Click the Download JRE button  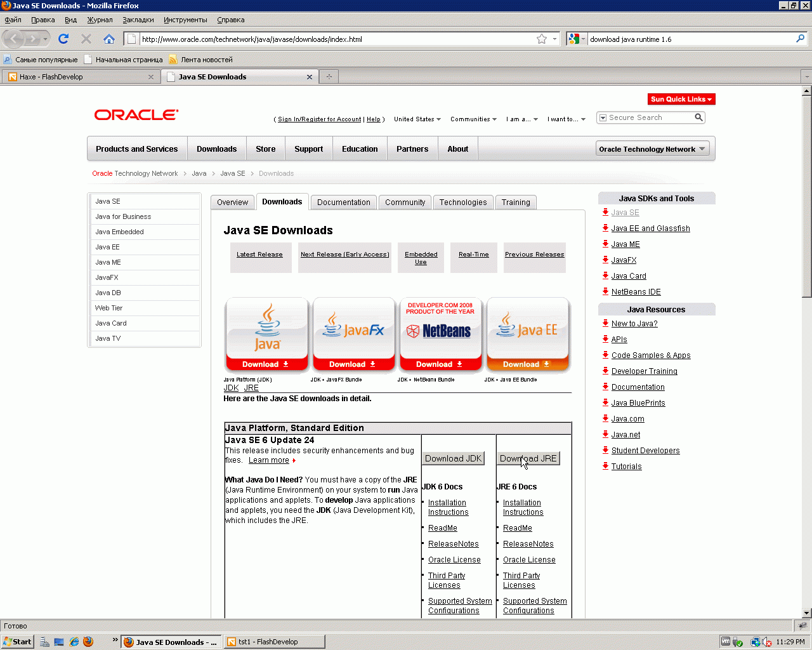pyautogui.click(x=528, y=458)
